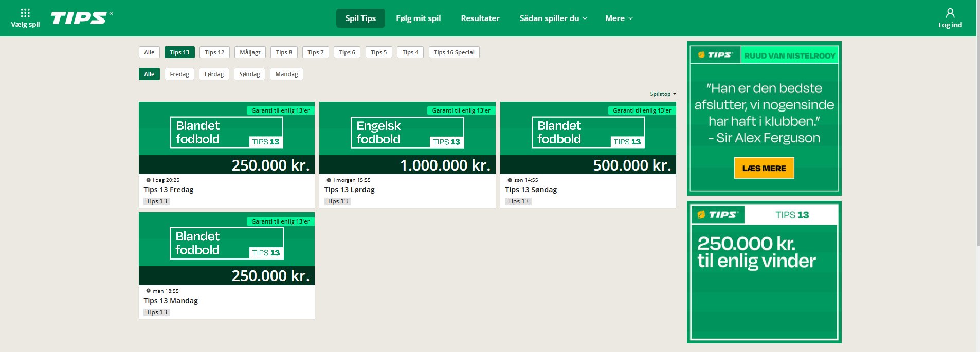Toggle the Tips 12 filter chip
Image resolution: width=980 pixels, height=352 pixels.
[214, 52]
